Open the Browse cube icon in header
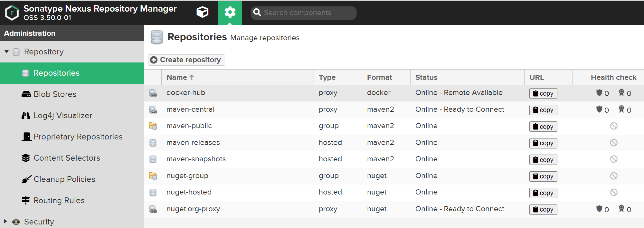Image resolution: width=644 pixels, height=228 pixels. (x=203, y=13)
